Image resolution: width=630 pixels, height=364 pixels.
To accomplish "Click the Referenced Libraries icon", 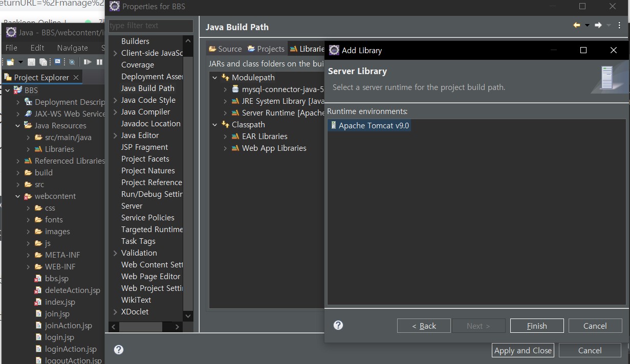I will click(28, 161).
